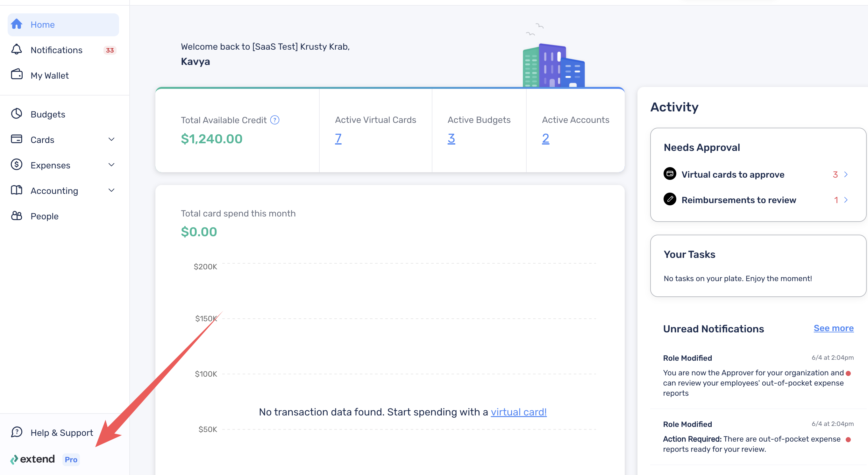Click the Notifications bell icon

[x=17, y=50]
